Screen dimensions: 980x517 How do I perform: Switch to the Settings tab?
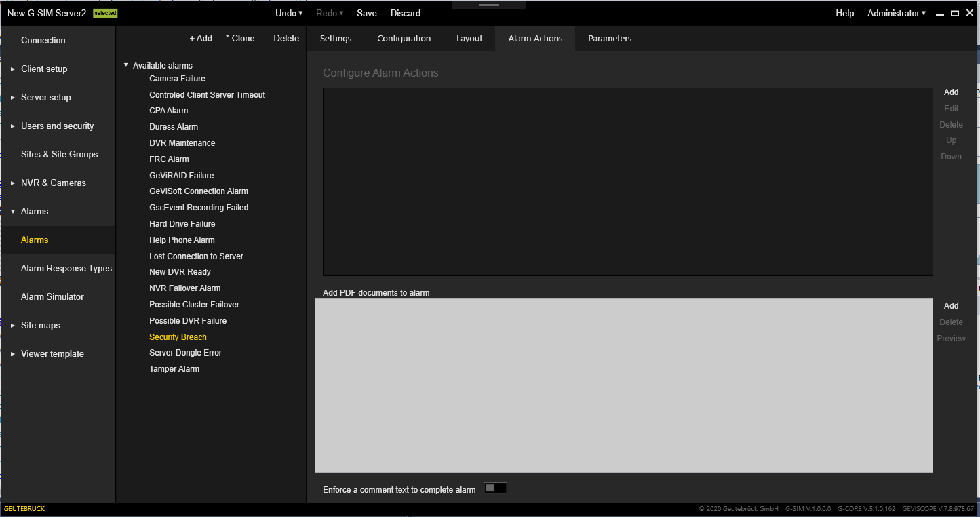[336, 39]
